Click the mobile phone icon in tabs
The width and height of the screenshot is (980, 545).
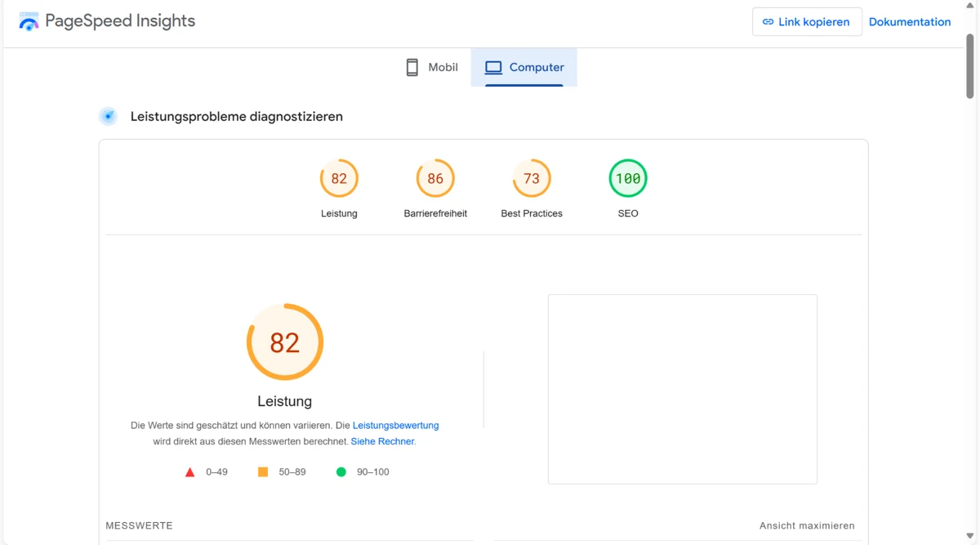[412, 67]
